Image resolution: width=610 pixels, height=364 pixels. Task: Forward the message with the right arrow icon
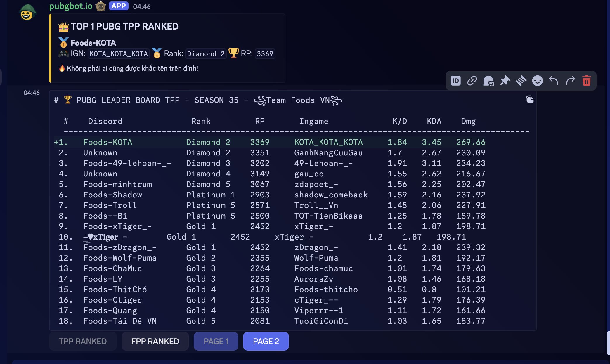coord(570,81)
